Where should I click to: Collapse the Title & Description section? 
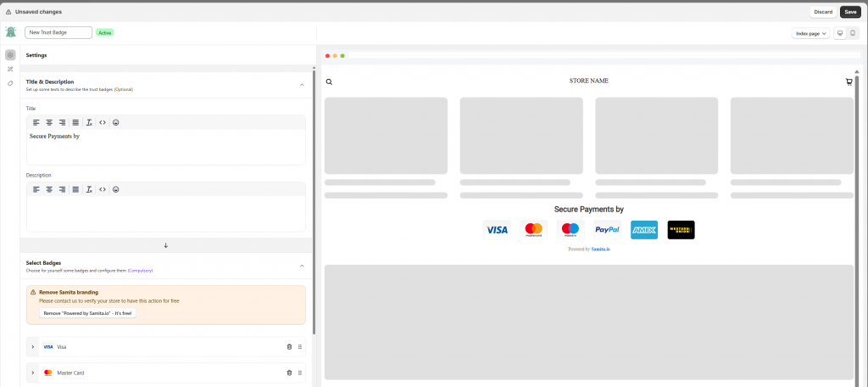(x=302, y=85)
